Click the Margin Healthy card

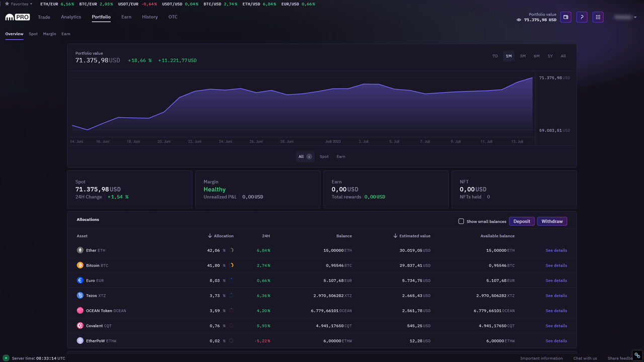(258, 190)
